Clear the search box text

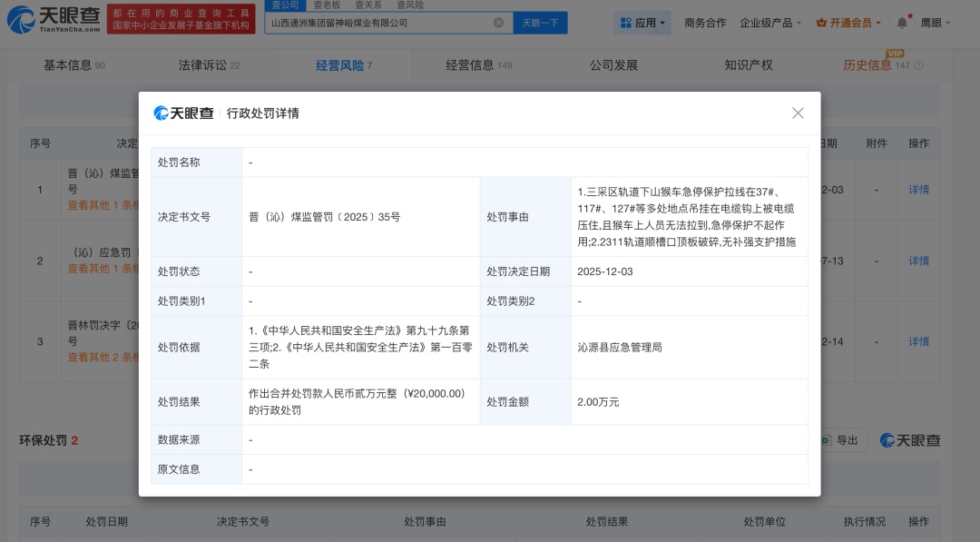click(499, 23)
